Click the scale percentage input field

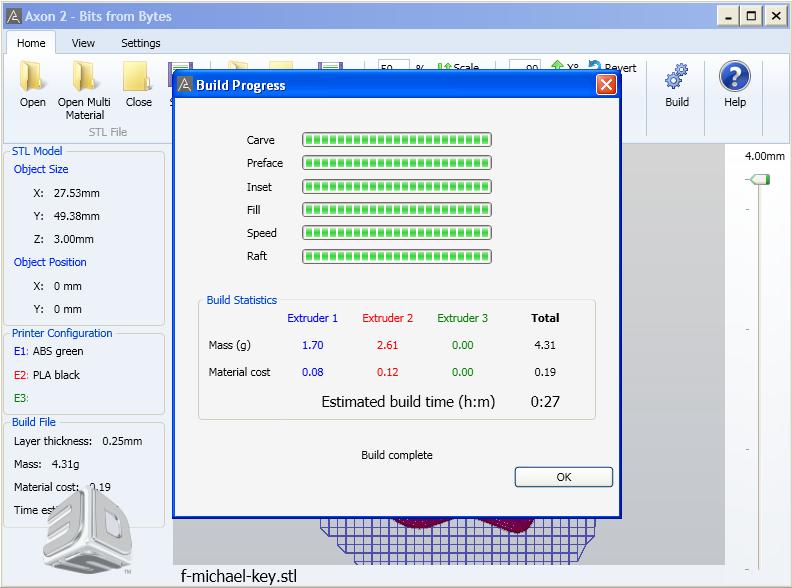[x=393, y=66]
